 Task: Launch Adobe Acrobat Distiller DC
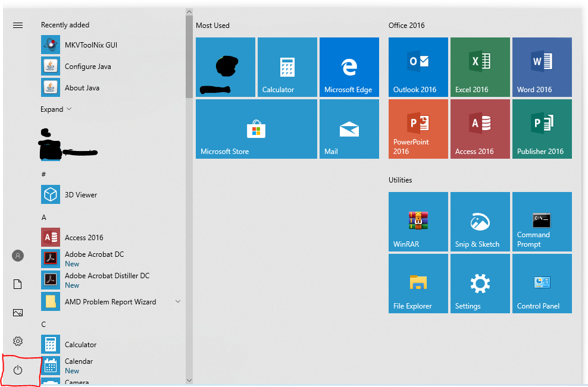111,280
